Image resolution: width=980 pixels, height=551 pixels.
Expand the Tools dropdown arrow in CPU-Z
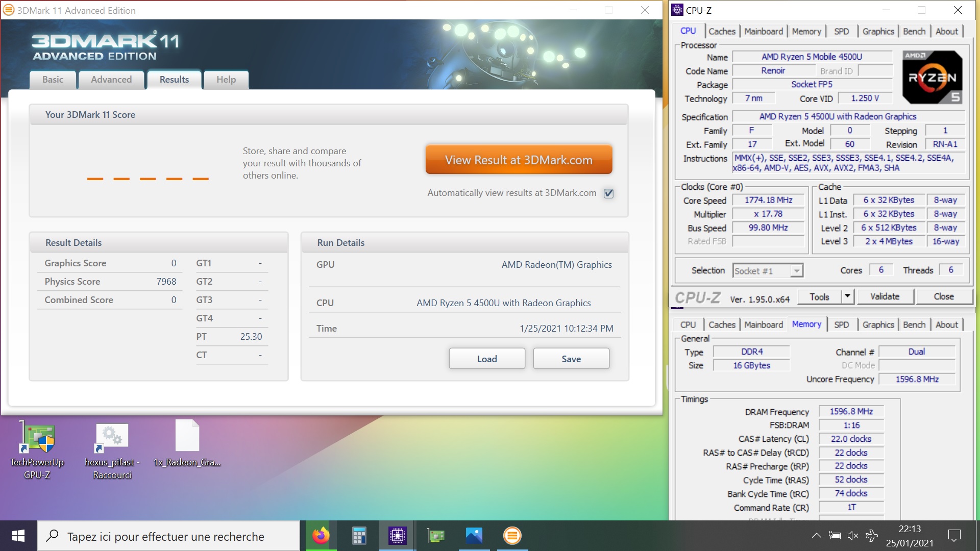click(x=847, y=296)
